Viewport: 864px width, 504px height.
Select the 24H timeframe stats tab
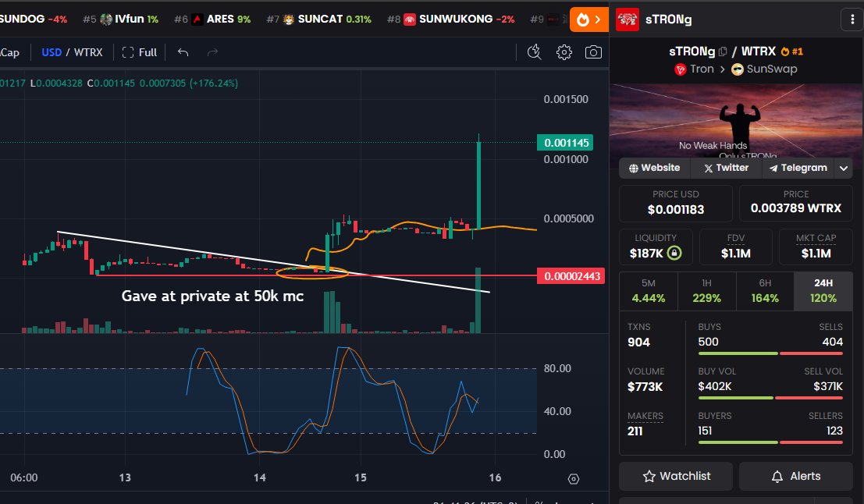tap(823, 291)
